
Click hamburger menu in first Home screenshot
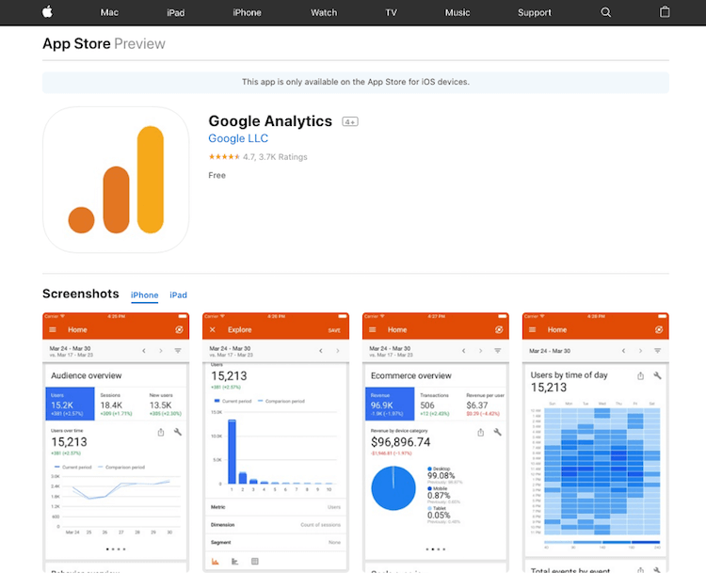click(x=53, y=330)
